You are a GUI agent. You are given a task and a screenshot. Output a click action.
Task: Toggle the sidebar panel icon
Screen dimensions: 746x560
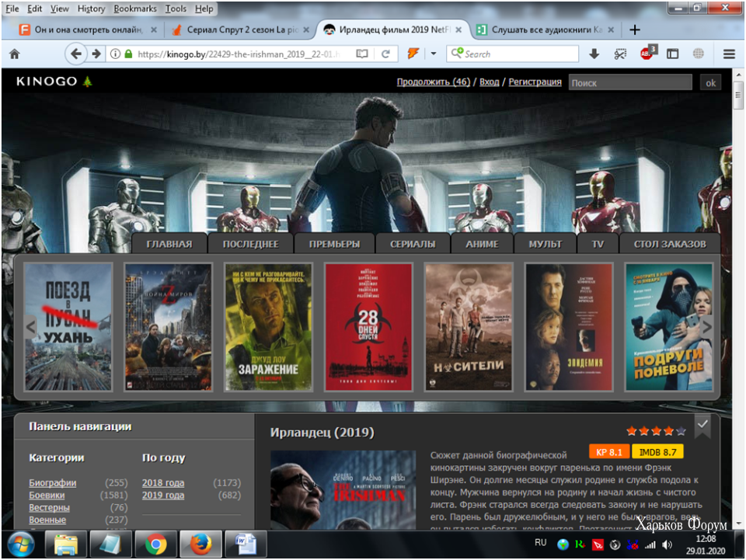pyautogui.click(x=672, y=54)
